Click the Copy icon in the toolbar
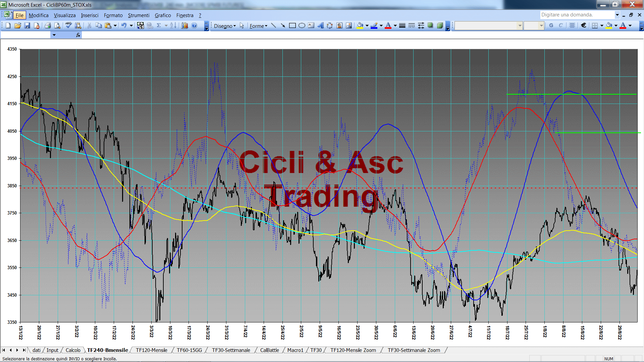Viewport: 644px width, 362px height. point(99,25)
